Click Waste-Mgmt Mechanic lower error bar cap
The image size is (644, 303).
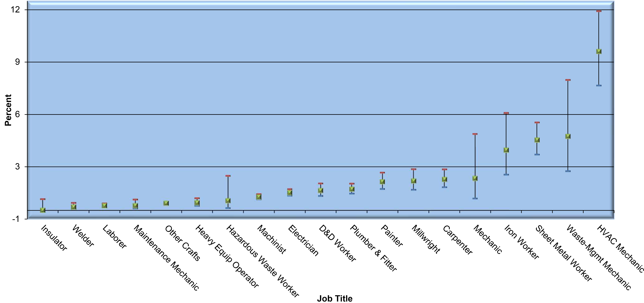coord(568,171)
